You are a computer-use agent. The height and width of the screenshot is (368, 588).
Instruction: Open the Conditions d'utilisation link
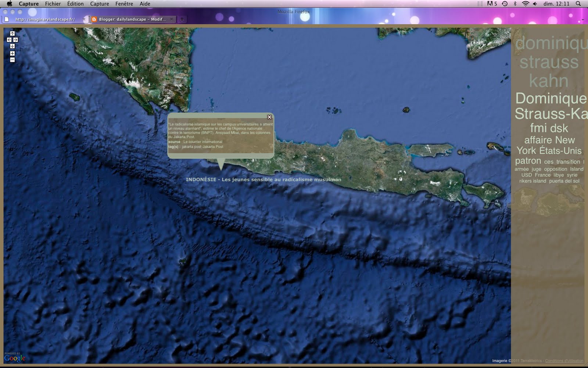pos(564,361)
